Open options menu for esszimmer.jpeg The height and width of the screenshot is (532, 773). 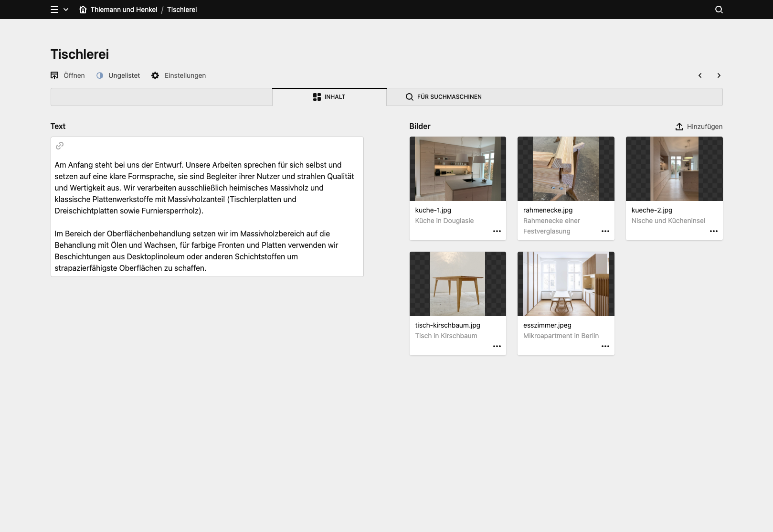pyautogui.click(x=605, y=346)
